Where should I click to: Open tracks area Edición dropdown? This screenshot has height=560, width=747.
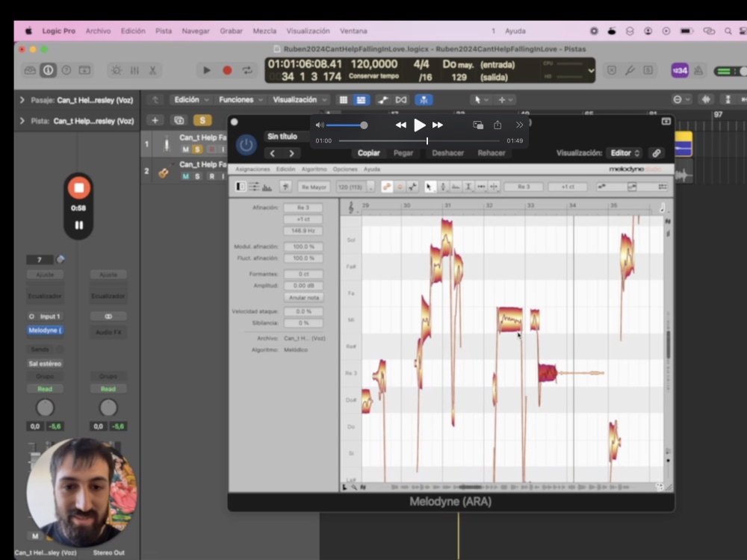coord(191,99)
